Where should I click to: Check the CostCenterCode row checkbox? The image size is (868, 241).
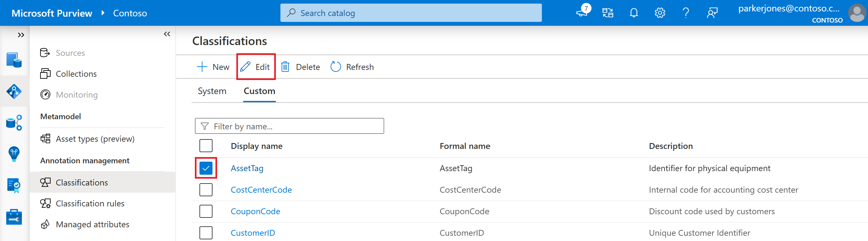(206, 190)
